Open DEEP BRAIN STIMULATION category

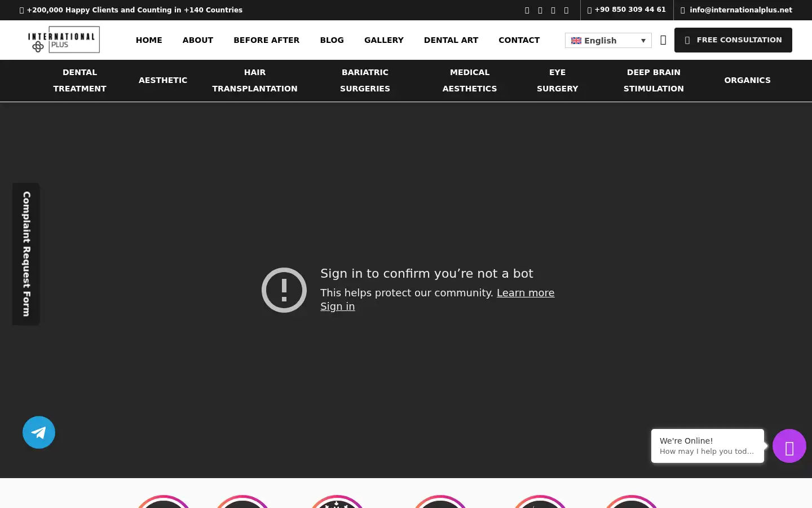pyautogui.click(x=654, y=81)
